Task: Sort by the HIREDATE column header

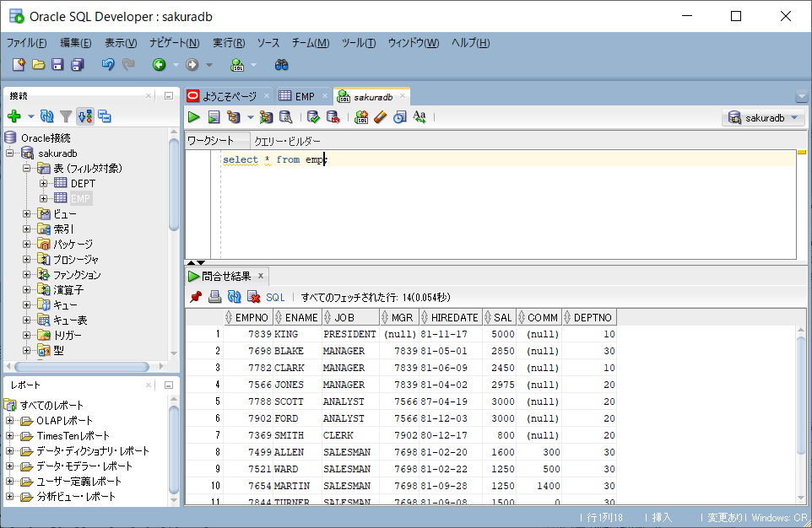Action: point(450,317)
